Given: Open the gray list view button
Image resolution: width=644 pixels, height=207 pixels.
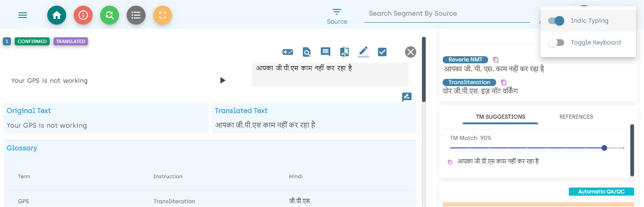Looking at the screenshot, I should coord(136,15).
